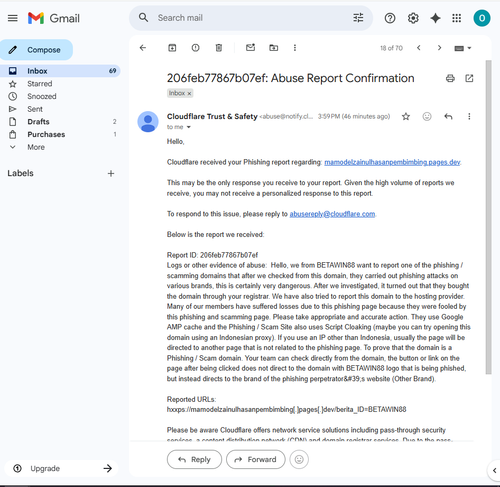The image size is (500, 487).
Task: Click the email subject heading
Action: [290, 78]
